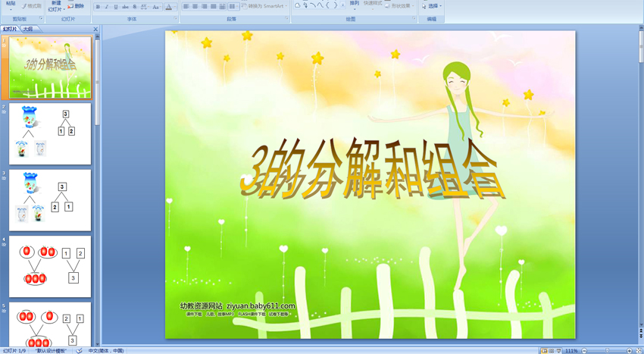Click the Italic formatting icon

107,7
